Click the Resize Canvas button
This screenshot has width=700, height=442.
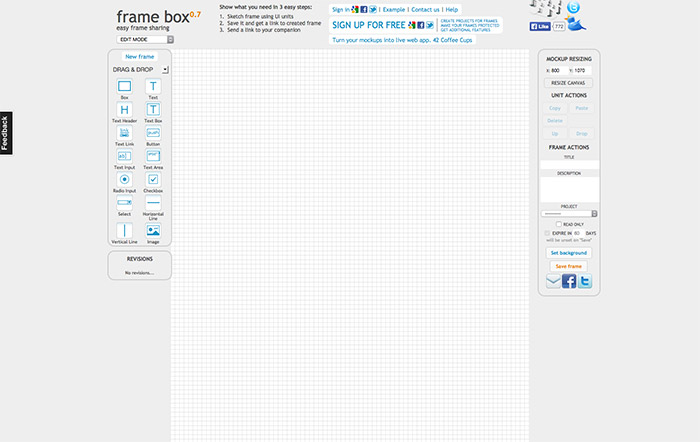(x=569, y=82)
